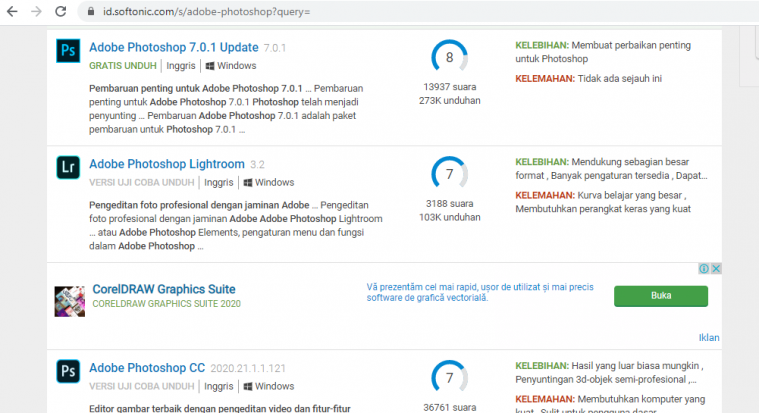The width and height of the screenshot is (759, 413).
Task: Open the Adobe Photoshop 7.0.1 Update link
Action: (174, 47)
